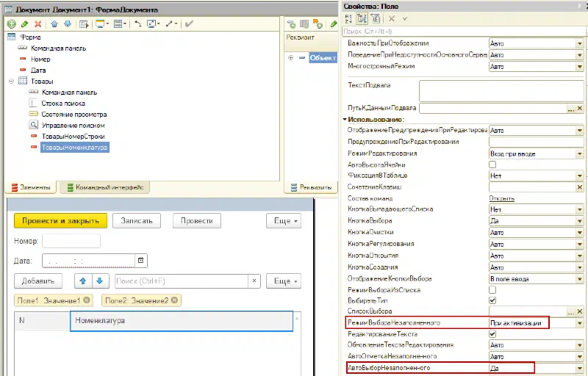Click the orange arrow add icon in Реквизиты toolbar
Screen dimensions: 588x376
[x=318, y=24]
